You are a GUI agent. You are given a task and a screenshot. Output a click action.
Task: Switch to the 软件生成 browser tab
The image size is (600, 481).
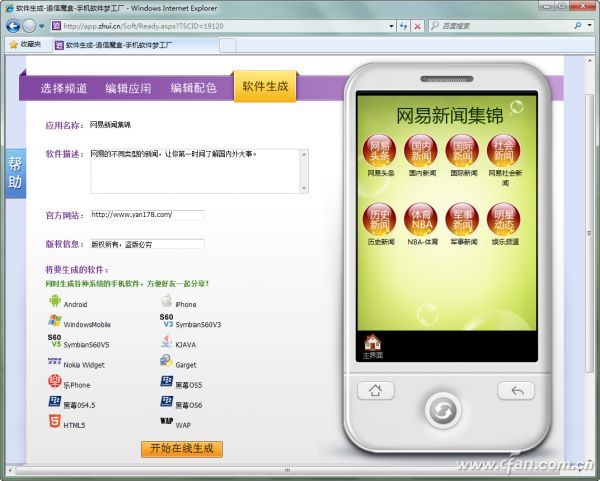coord(135,45)
